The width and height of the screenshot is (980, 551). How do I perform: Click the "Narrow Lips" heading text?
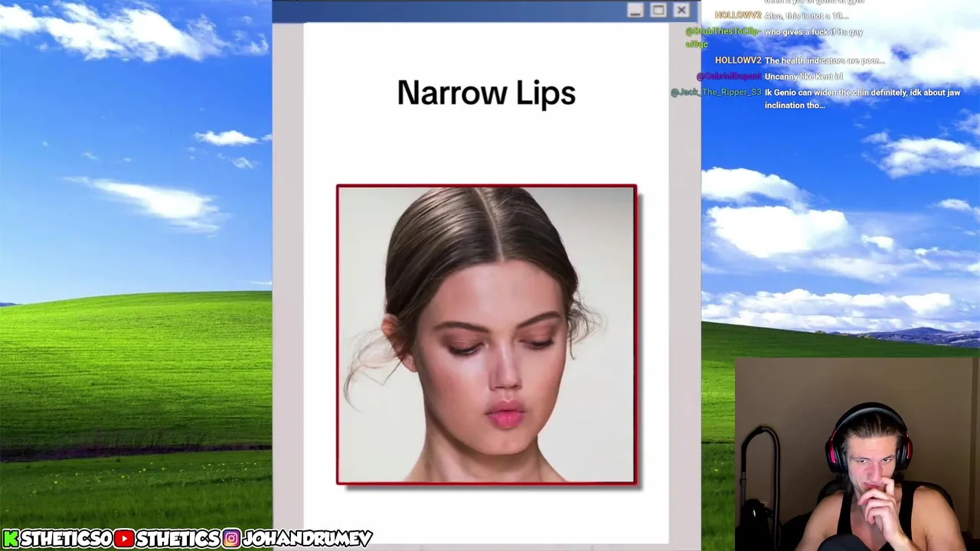coord(486,93)
